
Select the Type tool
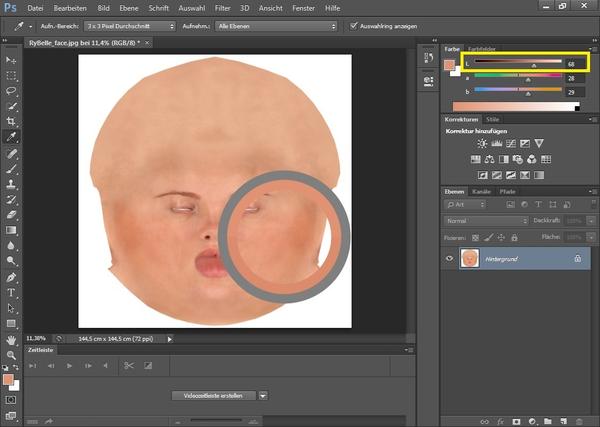(x=11, y=292)
